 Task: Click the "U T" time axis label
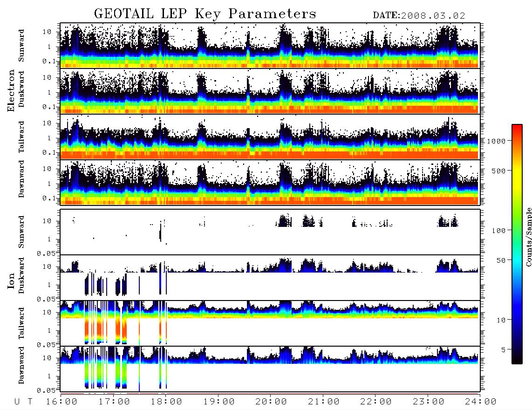pos(23,402)
